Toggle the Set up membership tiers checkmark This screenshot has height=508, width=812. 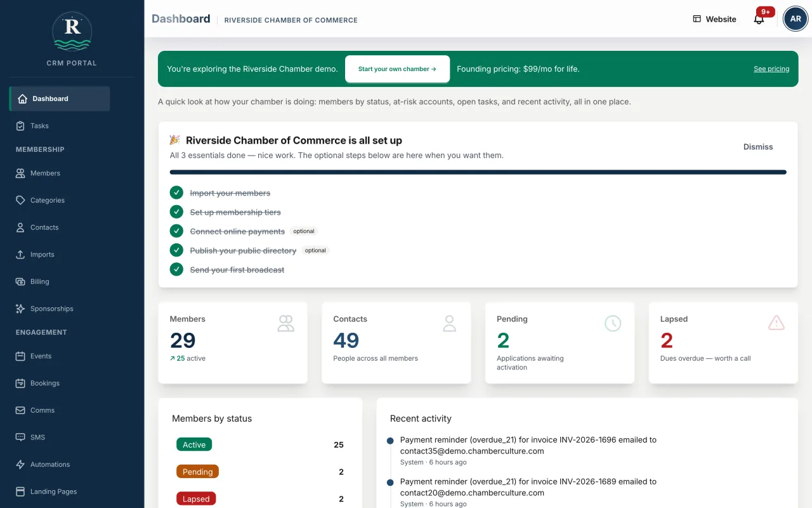[x=176, y=211]
